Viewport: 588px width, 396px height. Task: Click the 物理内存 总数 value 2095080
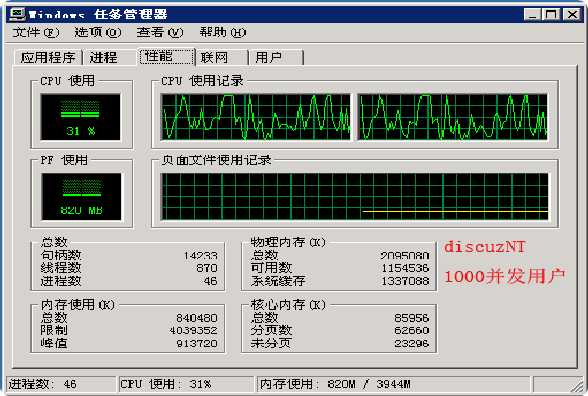tap(405, 255)
